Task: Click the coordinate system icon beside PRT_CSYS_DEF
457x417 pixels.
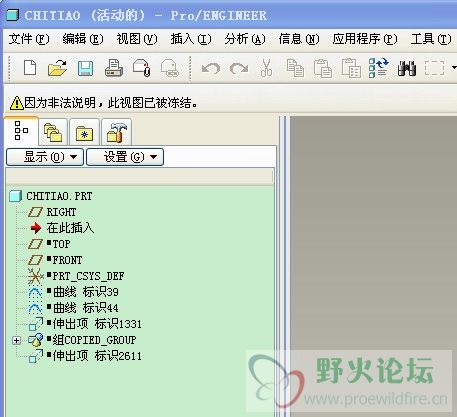Action: click(x=35, y=276)
